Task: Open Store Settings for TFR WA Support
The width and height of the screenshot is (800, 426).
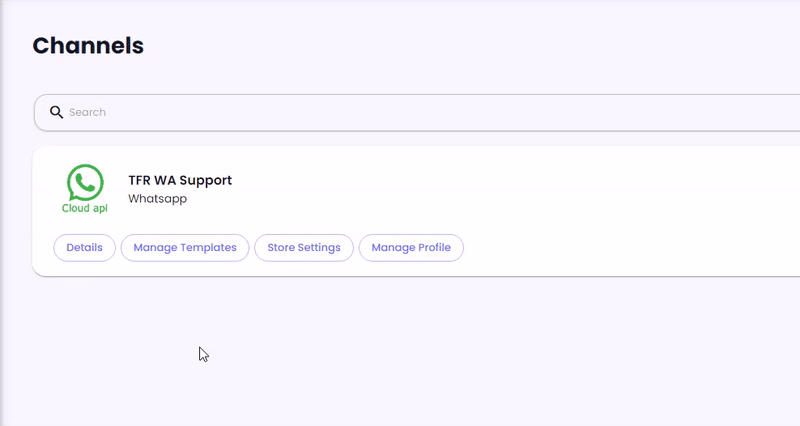Action: [x=304, y=247]
